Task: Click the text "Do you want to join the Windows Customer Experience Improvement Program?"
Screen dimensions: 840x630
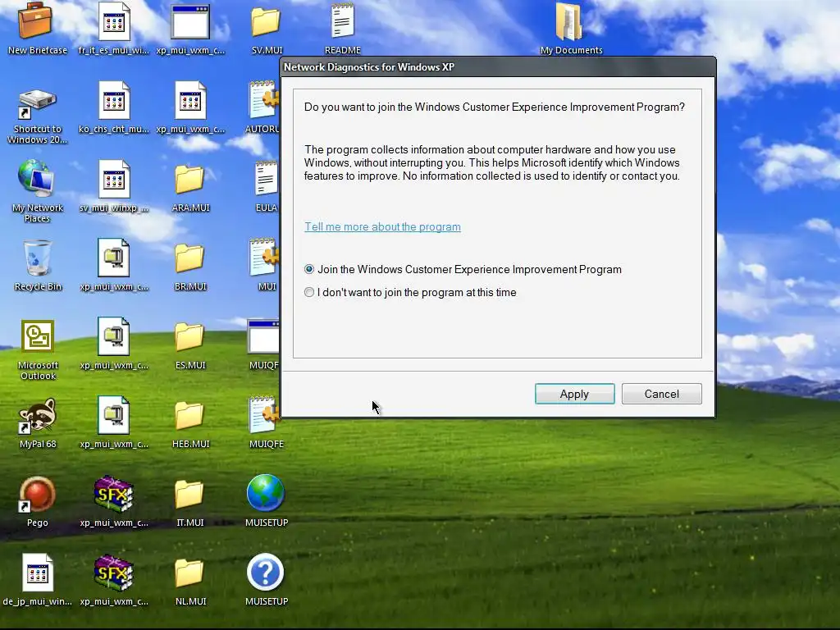Action: click(x=495, y=107)
